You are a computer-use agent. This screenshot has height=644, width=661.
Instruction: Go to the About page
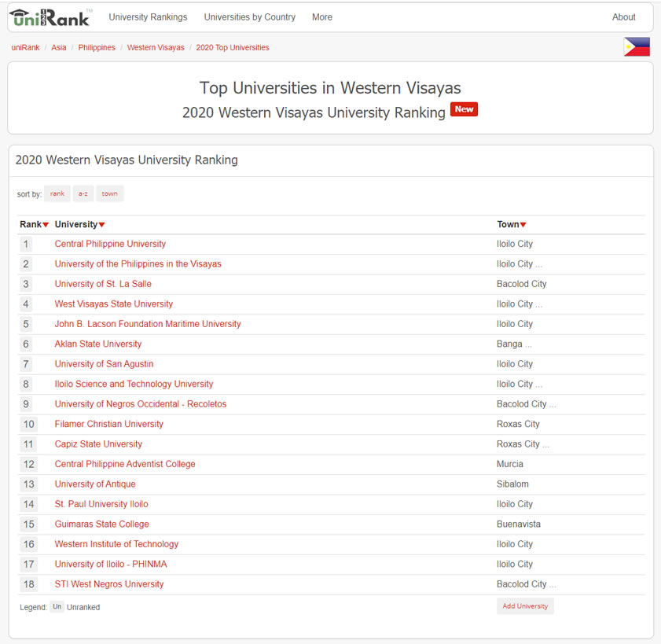tap(623, 17)
